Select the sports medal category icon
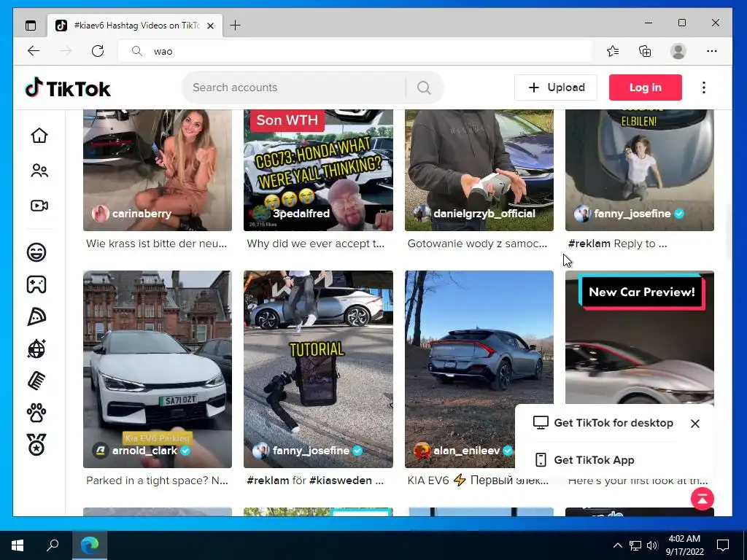The image size is (747, 560). [x=36, y=445]
